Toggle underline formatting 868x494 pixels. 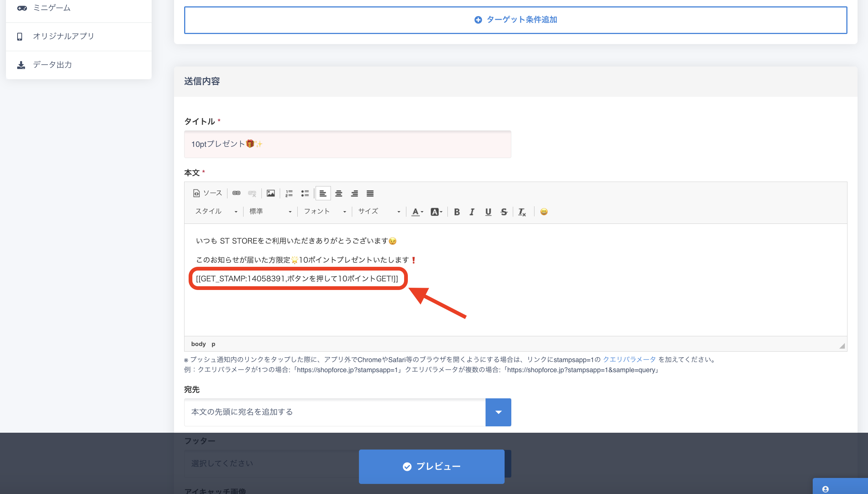pyautogui.click(x=488, y=212)
